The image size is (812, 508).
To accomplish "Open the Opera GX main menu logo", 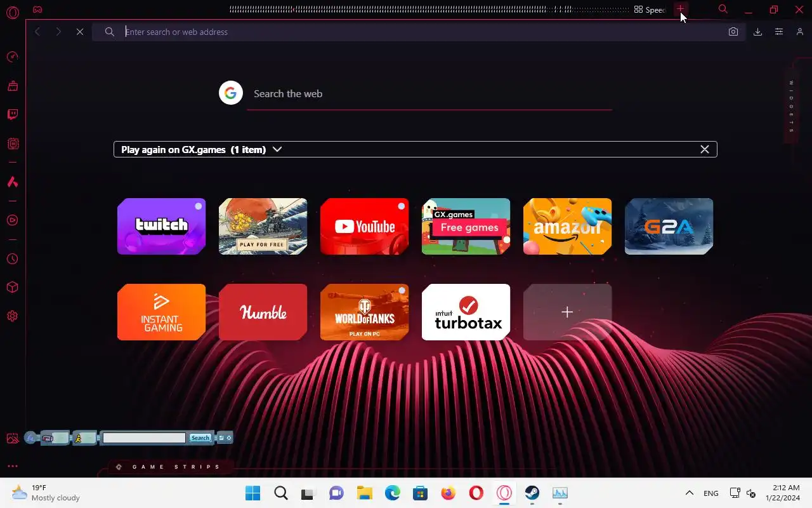I will (12, 12).
